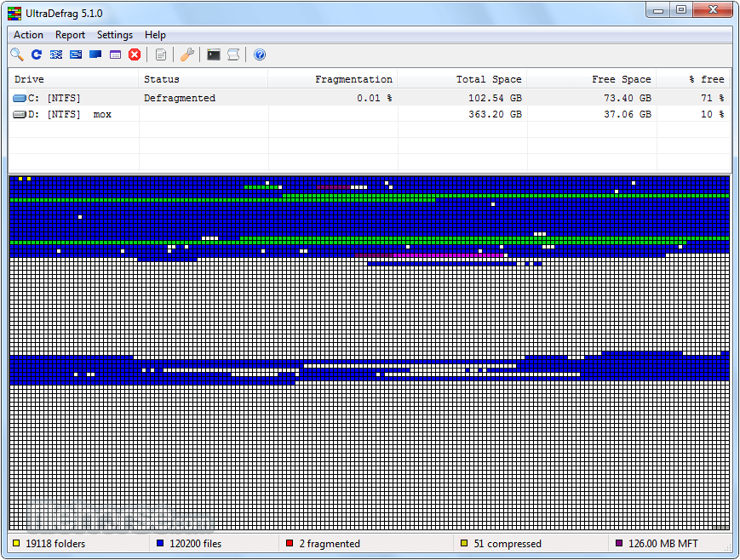Click the blue files legend swatch

click(160, 544)
